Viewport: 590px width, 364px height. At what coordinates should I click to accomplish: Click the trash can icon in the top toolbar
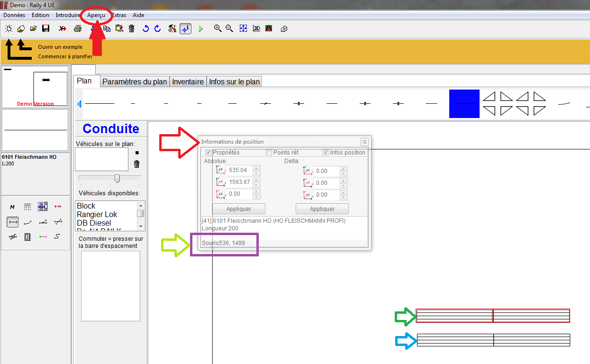(x=132, y=28)
